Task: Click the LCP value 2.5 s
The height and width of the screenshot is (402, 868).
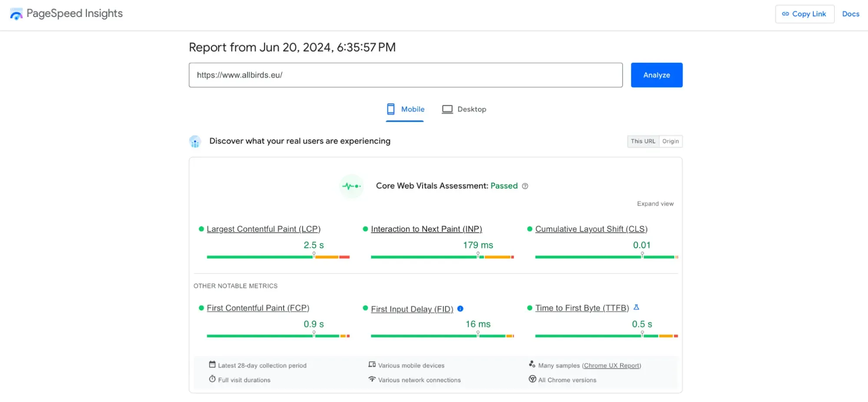Action: pyautogui.click(x=314, y=245)
